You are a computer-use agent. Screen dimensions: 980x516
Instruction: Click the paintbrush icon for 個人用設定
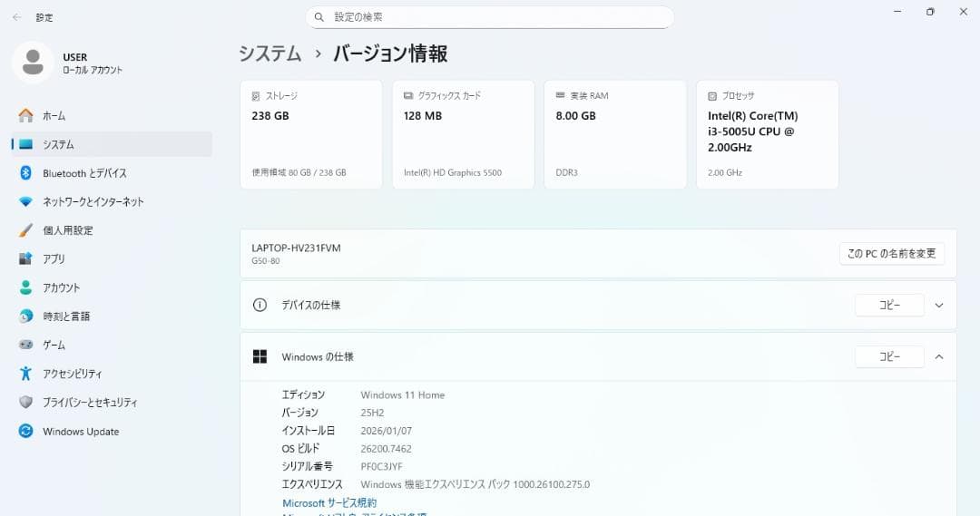[25, 230]
